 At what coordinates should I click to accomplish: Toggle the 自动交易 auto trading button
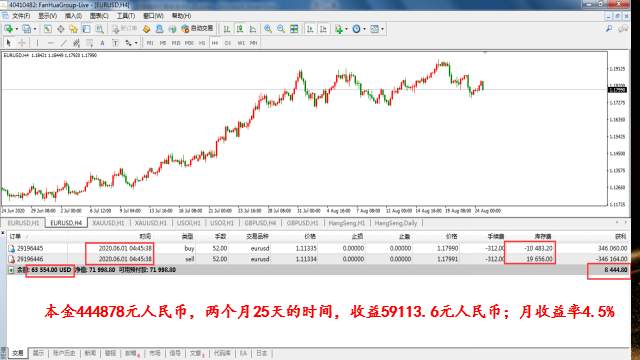coord(197,29)
